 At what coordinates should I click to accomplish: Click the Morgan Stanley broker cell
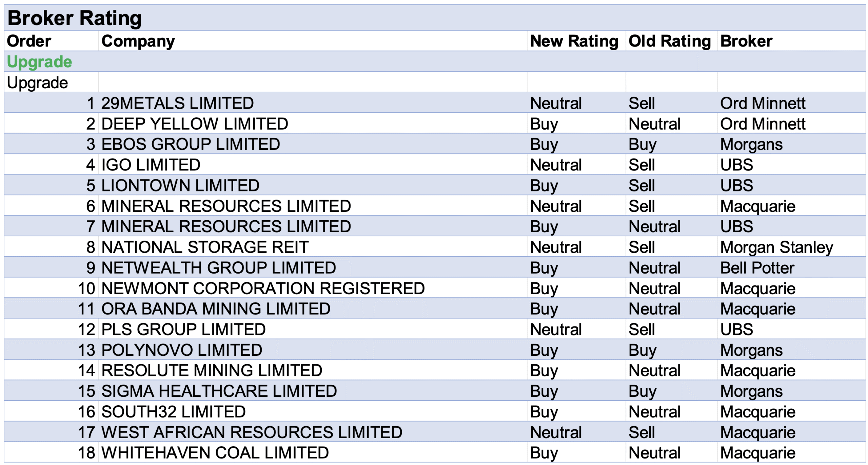(776, 247)
